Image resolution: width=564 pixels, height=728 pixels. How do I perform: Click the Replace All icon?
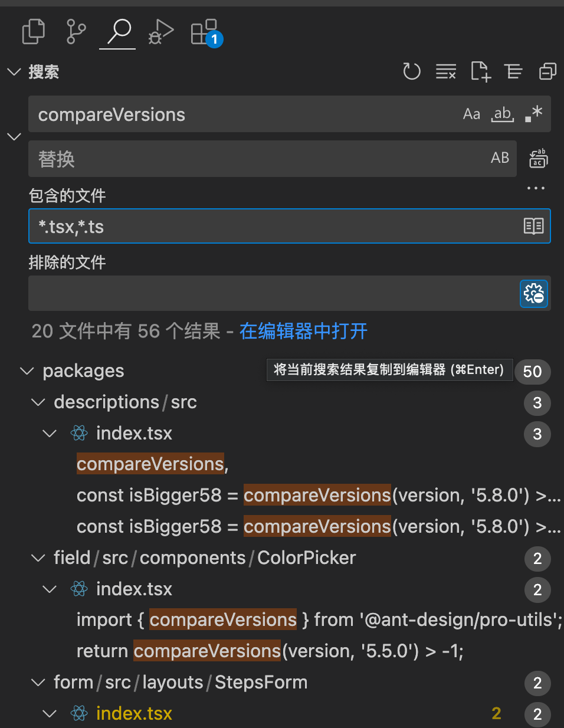tap(538, 159)
